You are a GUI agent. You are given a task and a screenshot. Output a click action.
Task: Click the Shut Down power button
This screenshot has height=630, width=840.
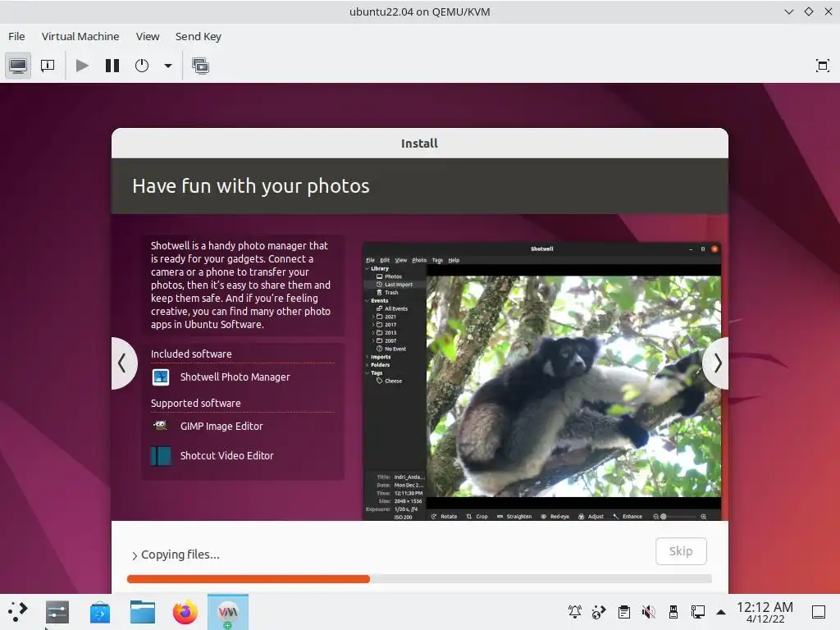(142, 66)
